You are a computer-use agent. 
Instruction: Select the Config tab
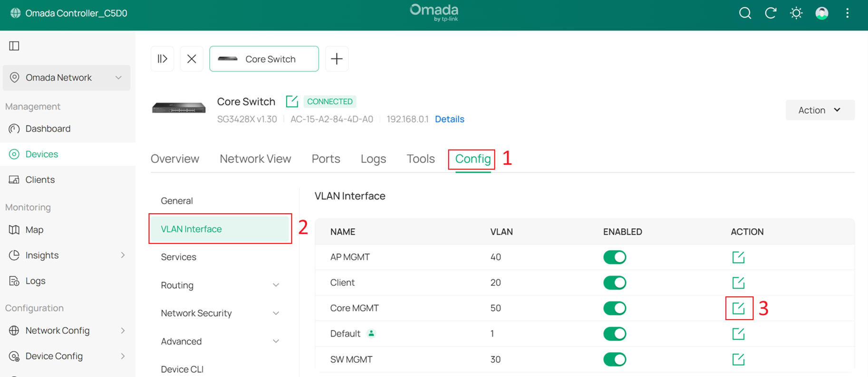(473, 159)
